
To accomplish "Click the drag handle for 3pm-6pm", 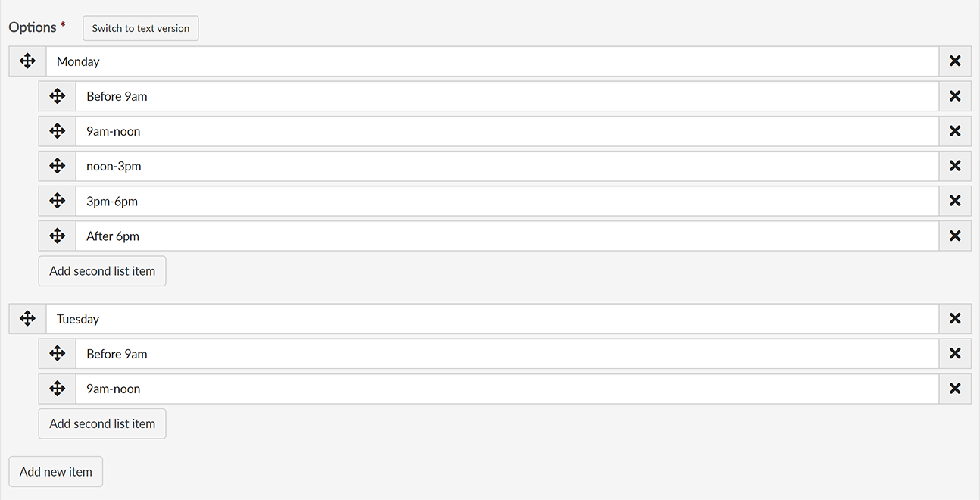I will click(57, 201).
